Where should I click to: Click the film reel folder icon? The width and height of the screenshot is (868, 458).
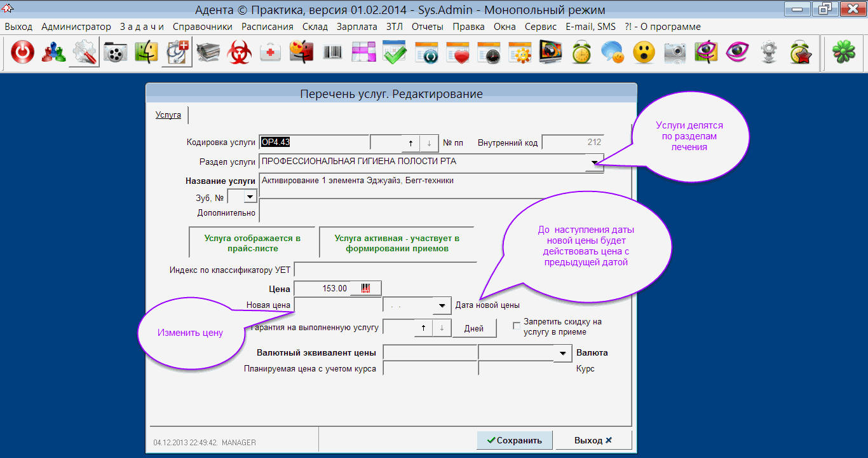coord(115,53)
